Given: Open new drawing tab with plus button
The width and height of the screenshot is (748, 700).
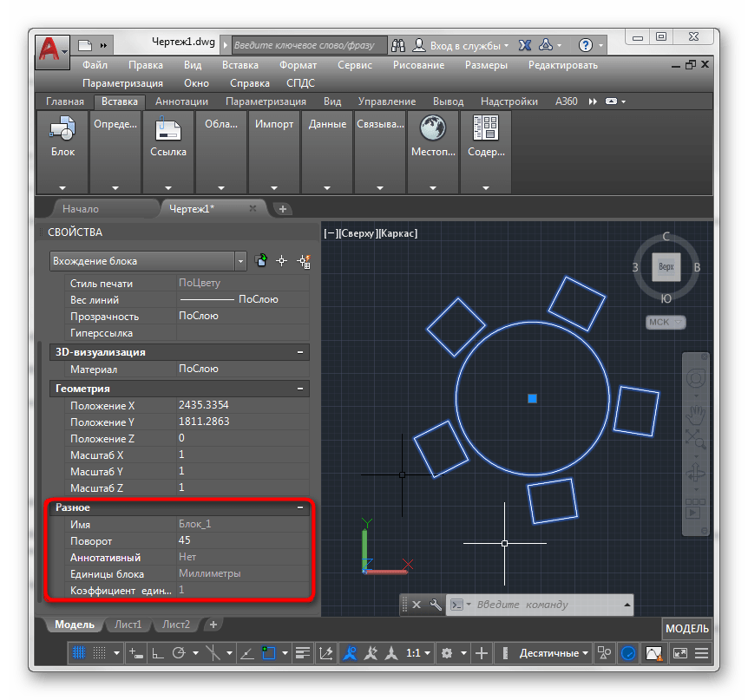Looking at the screenshot, I should (x=282, y=209).
